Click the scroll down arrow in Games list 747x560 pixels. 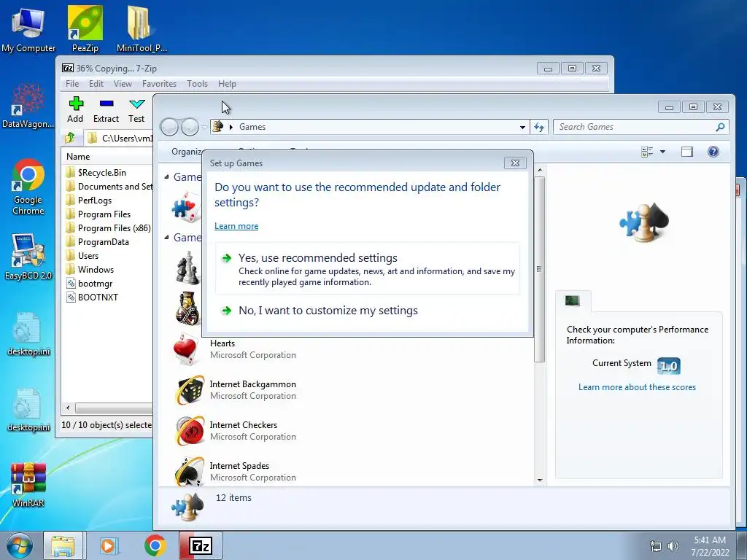tap(540, 480)
